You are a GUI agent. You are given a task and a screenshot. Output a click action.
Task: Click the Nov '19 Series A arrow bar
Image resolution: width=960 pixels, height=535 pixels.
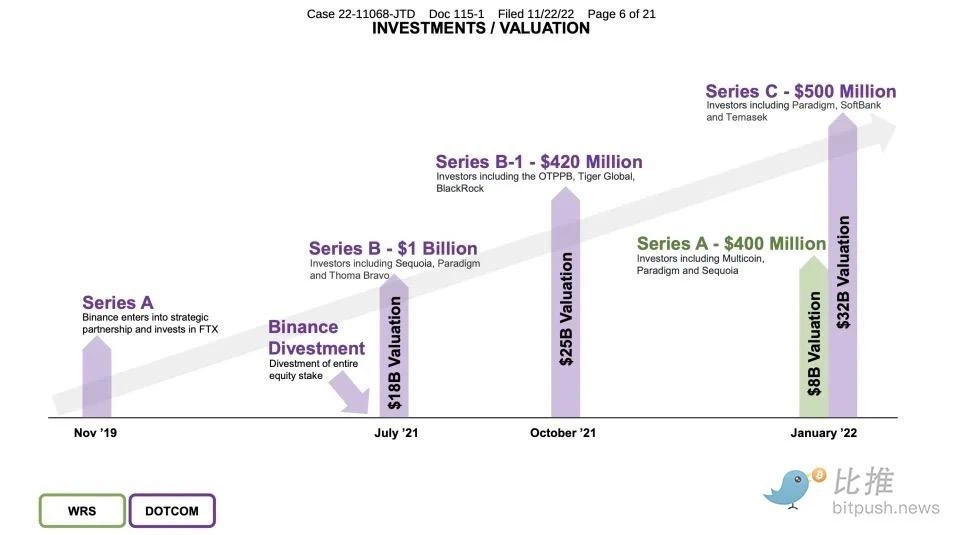click(x=97, y=376)
